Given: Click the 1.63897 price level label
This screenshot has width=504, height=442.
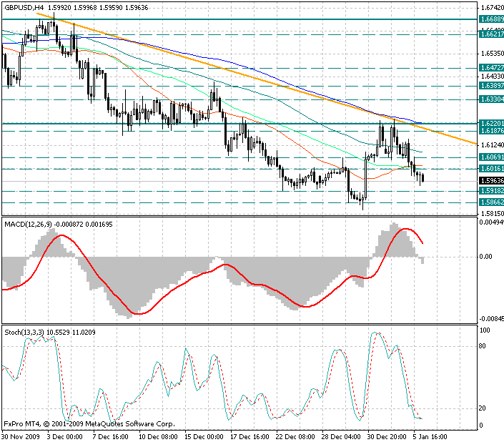Looking at the screenshot, I should click(491, 86).
